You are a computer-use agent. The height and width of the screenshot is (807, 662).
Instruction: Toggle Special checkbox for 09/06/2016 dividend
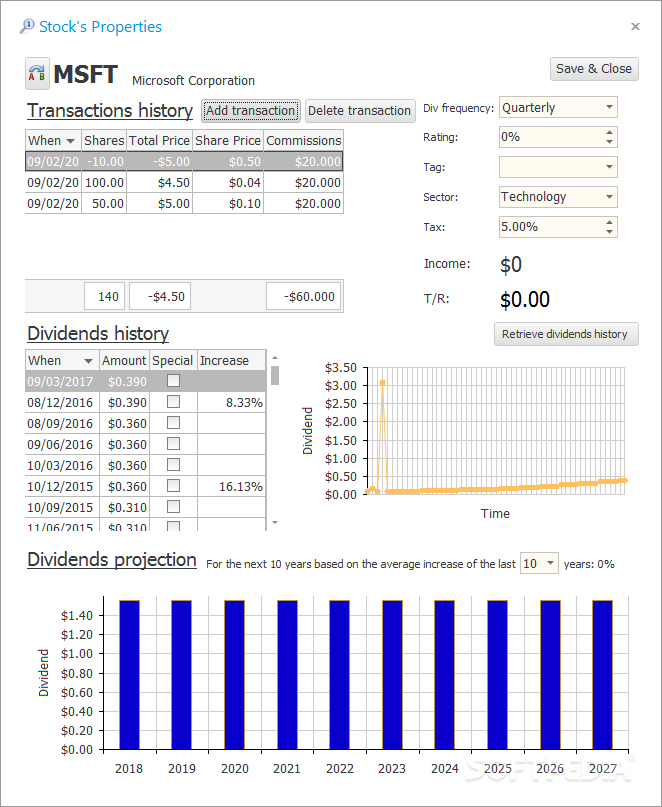pos(173,443)
